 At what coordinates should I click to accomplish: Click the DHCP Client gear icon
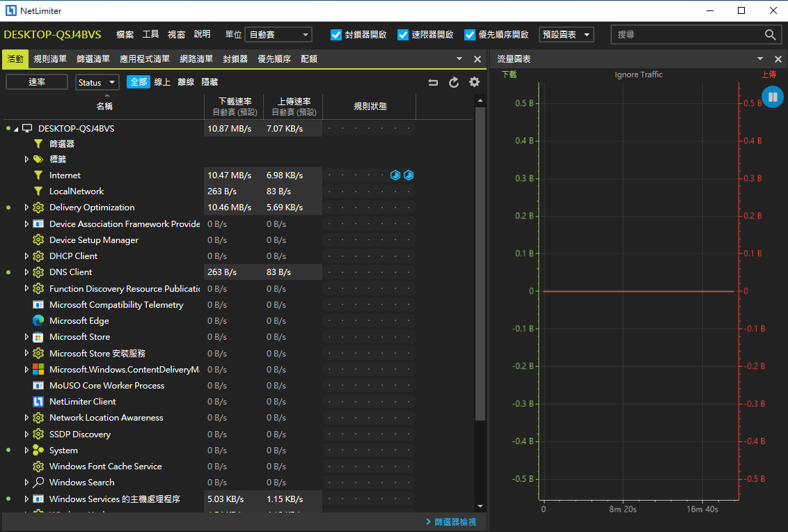(38, 256)
